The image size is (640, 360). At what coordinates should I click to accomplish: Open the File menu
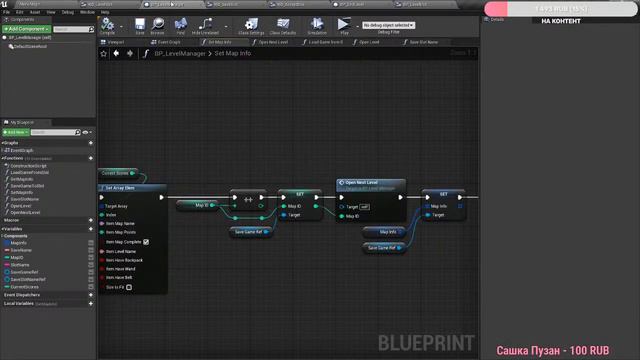[x=6, y=12]
